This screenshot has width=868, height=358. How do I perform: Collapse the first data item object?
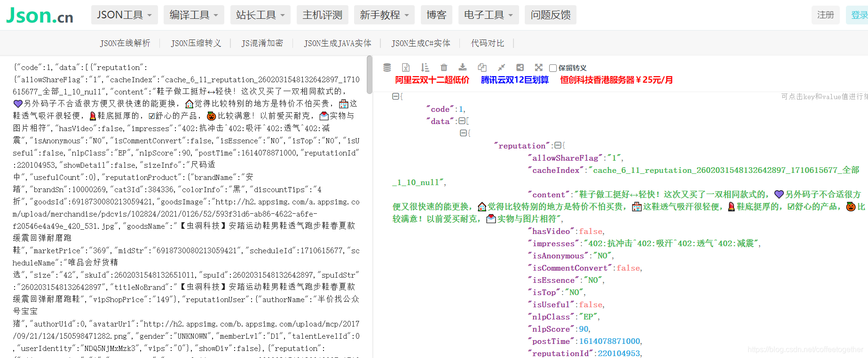(x=463, y=133)
